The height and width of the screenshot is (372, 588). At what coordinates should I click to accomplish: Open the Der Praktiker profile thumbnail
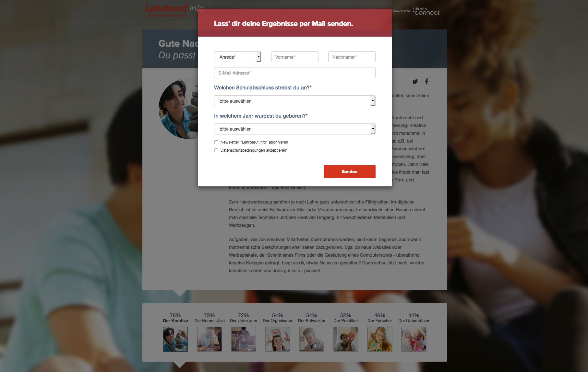346,339
